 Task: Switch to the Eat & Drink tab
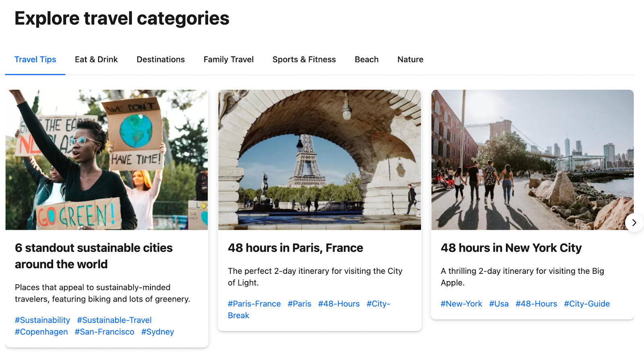coord(96,59)
